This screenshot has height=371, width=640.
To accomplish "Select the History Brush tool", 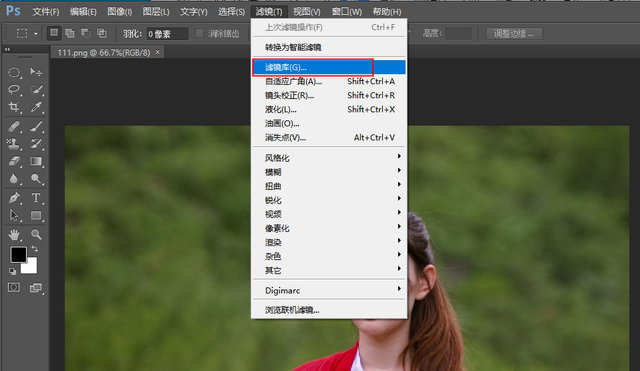I will click(36, 144).
